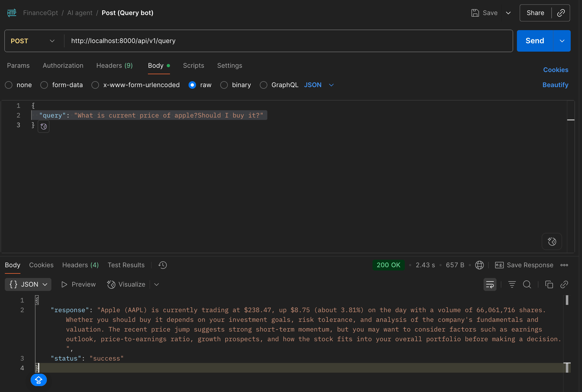Open the response JSON format dropdown

[x=28, y=284]
